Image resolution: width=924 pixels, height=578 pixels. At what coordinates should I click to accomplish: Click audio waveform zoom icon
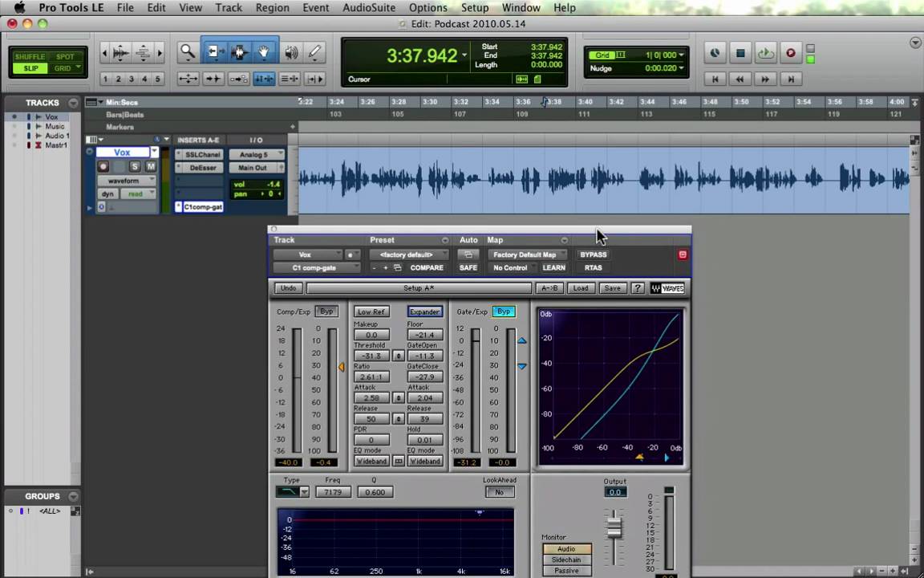click(121, 53)
